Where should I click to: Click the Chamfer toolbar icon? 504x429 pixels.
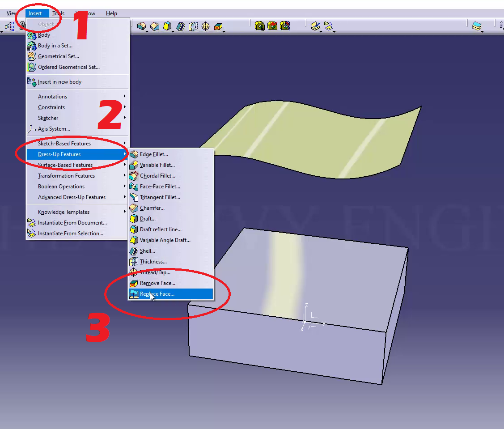pyautogui.click(x=155, y=26)
